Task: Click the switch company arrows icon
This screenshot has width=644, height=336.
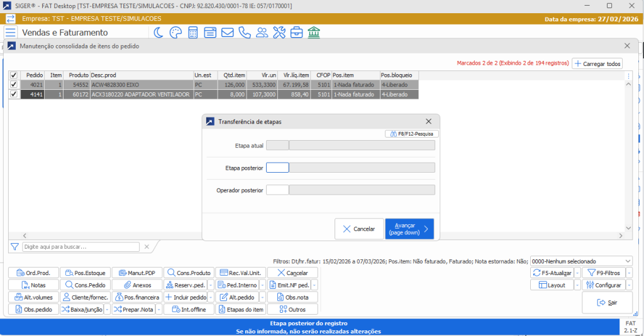Action: coord(10,19)
